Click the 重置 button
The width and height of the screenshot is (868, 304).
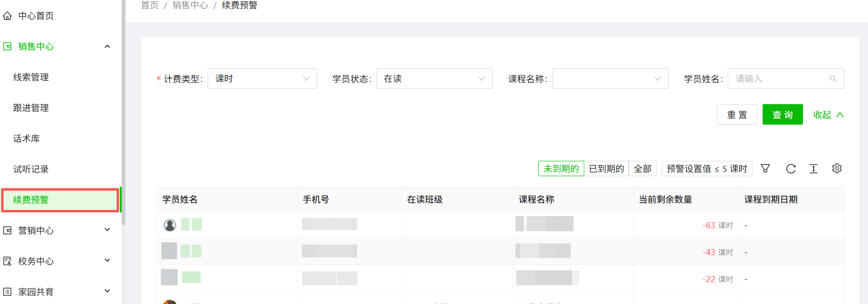tap(737, 115)
